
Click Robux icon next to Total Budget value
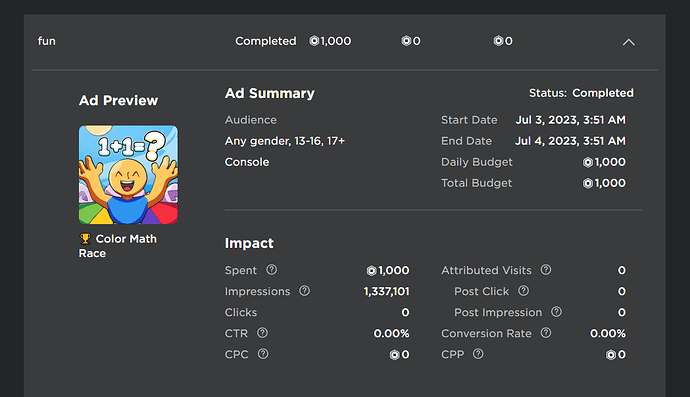click(x=587, y=184)
